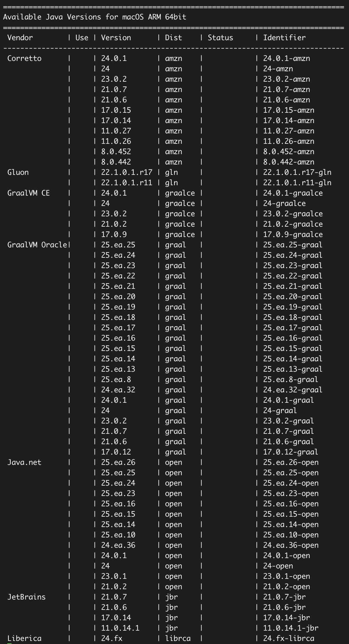Select the 21.0.2-graalce identifier text
Viewport: 349px width, 644px height.
pyautogui.click(x=293, y=224)
